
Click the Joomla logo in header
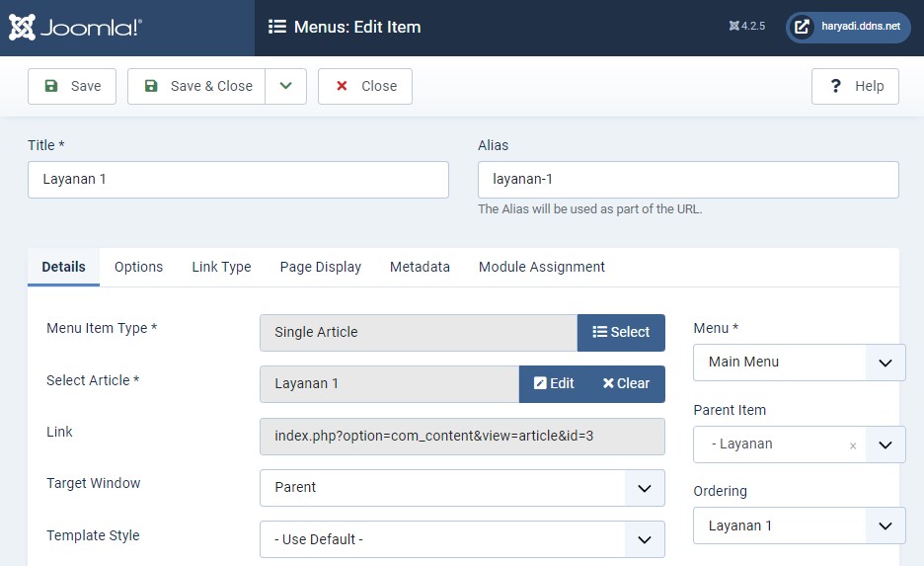click(x=75, y=27)
